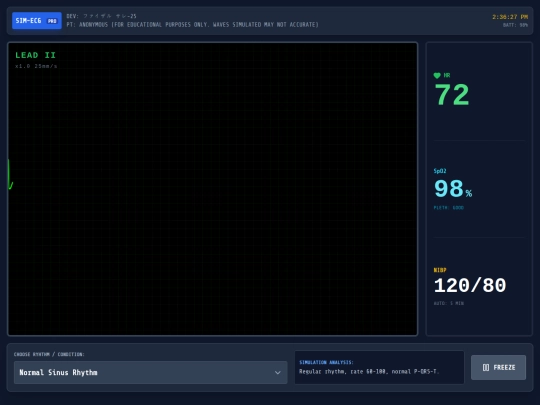Click the percent symbol next to 98
The width and height of the screenshot is (540, 405).
point(469,193)
